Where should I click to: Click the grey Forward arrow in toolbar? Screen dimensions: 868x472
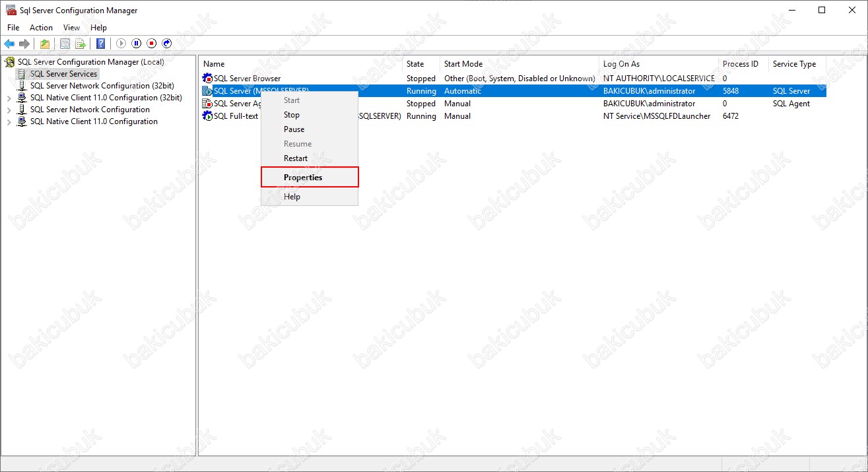(24, 44)
